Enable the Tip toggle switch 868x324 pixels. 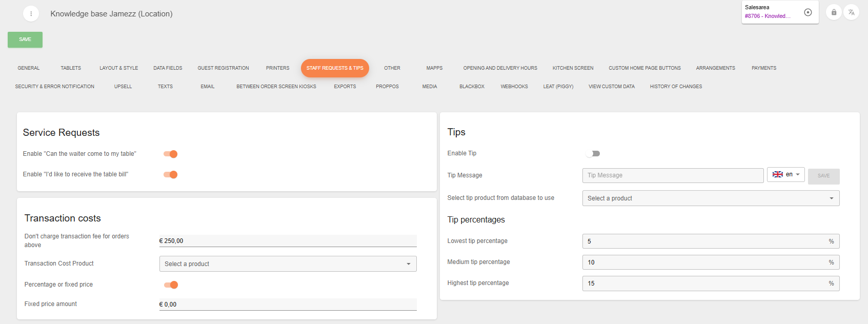click(x=593, y=154)
